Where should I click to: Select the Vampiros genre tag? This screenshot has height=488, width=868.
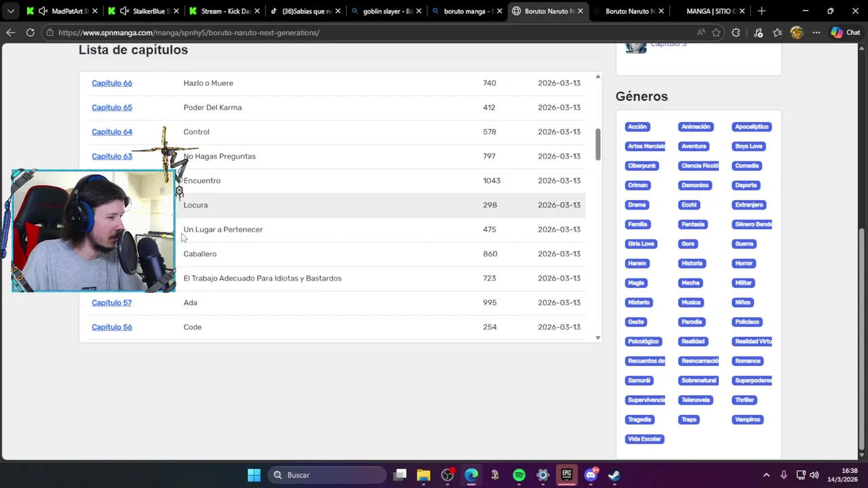pos(747,420)
